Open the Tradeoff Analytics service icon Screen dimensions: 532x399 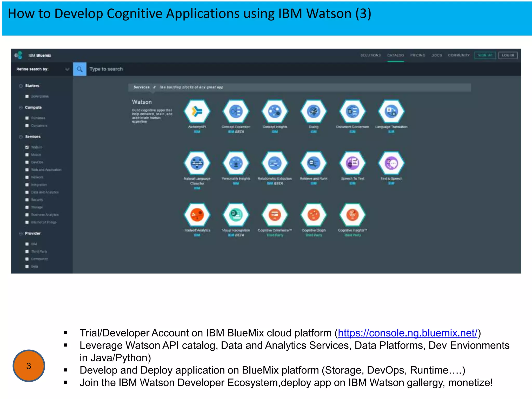[x=197, y=215]
